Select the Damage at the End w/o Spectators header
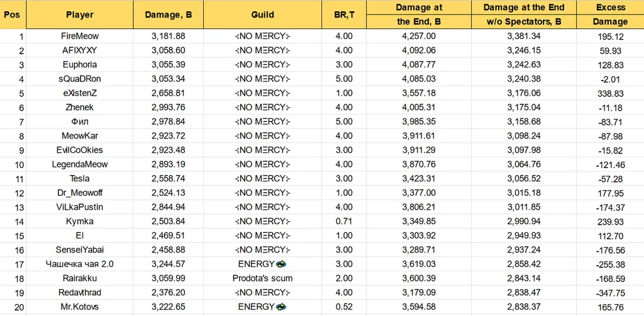 [524, 15]
